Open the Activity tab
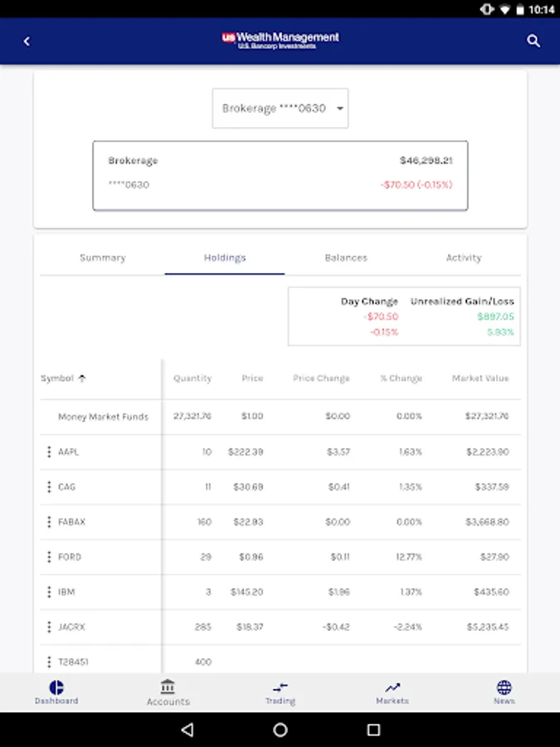The image size is (560, 747). 464,258
